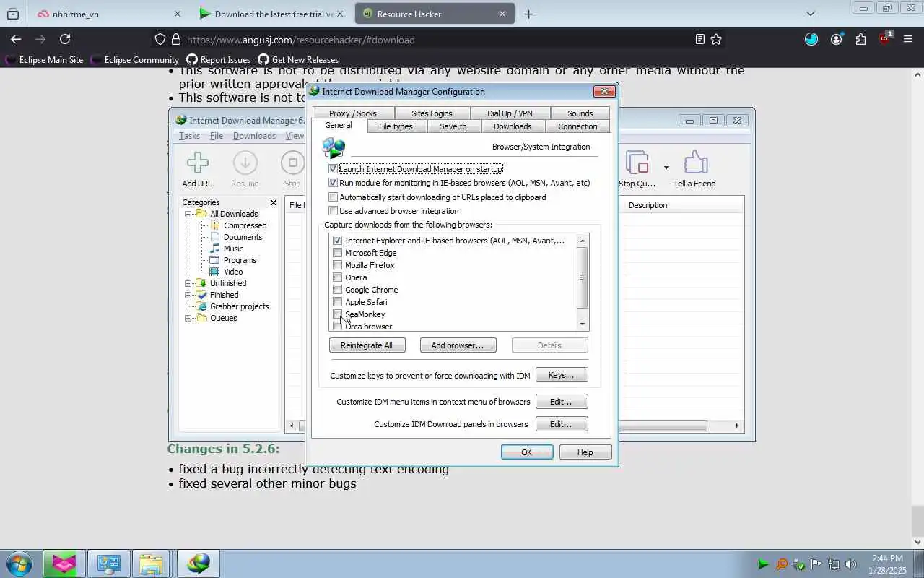Click the green IDM tray icon
924x578 pixels.
(x=763, y=564)
